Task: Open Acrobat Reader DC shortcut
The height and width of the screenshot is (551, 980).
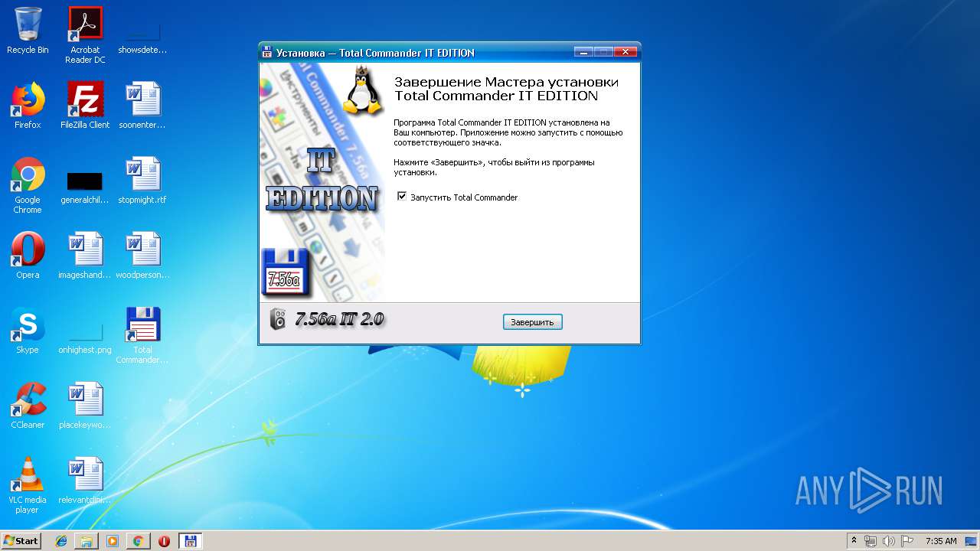Action: (85, 34)
